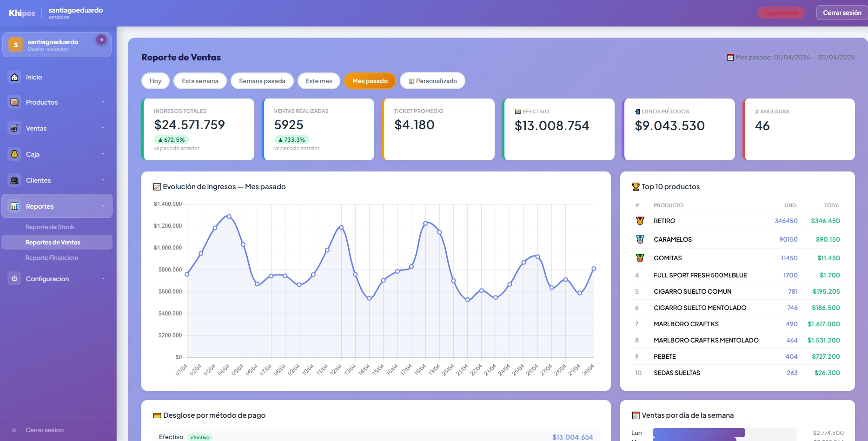The image size is (868, 441).
Task: Click the Caja Cerrada status badge
Action: pos(781,13)
